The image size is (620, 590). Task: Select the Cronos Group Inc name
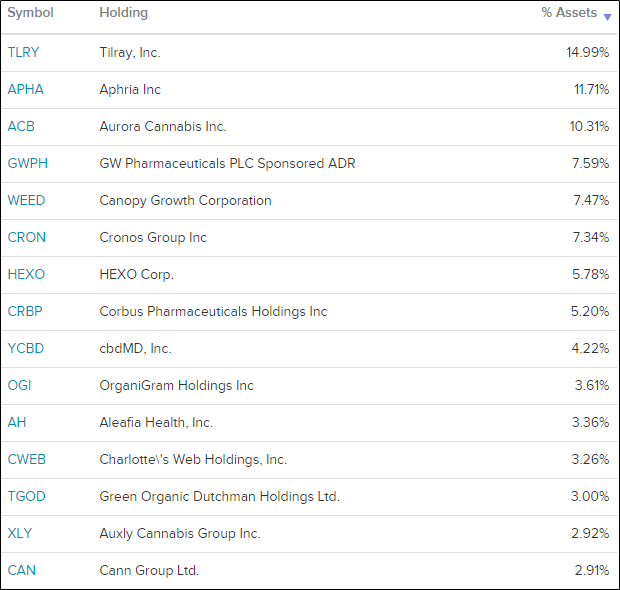pyautogui.click(x=153, y=237)
